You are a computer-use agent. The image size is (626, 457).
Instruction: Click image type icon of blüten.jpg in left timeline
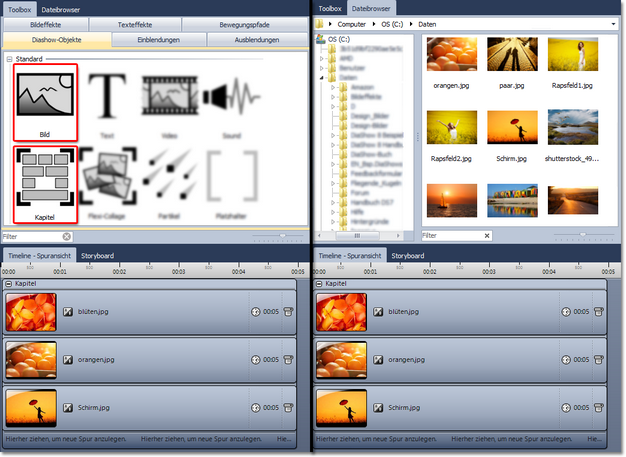[68, 312]
